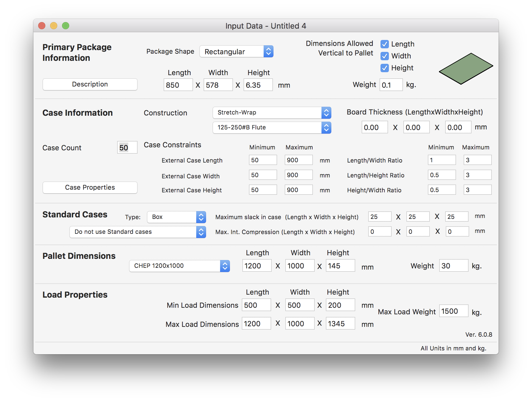Click Height/Width Ratio minimum field
Viewport: 532px width, 402px height.
coord(442,190)
